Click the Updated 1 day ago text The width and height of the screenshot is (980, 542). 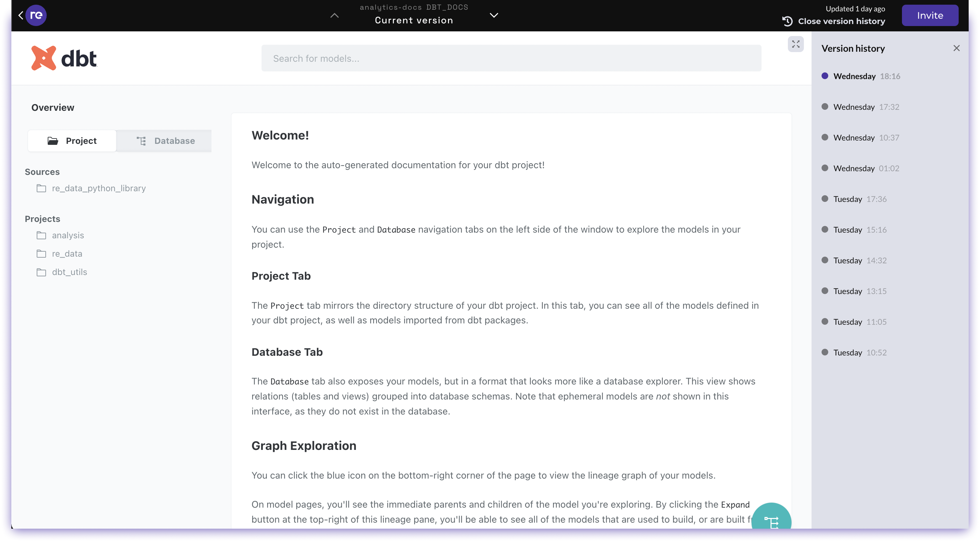click(855, 9)
